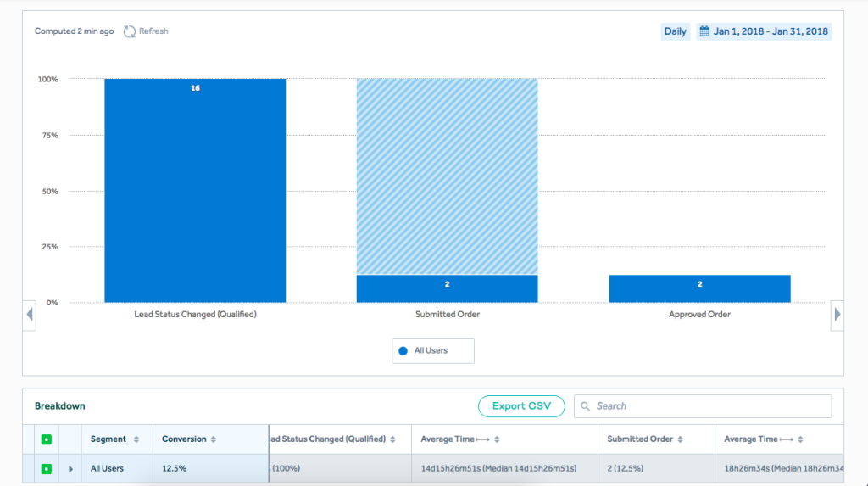868x486 pixels.
Task: Click into the Search input field
Action: 703,406
